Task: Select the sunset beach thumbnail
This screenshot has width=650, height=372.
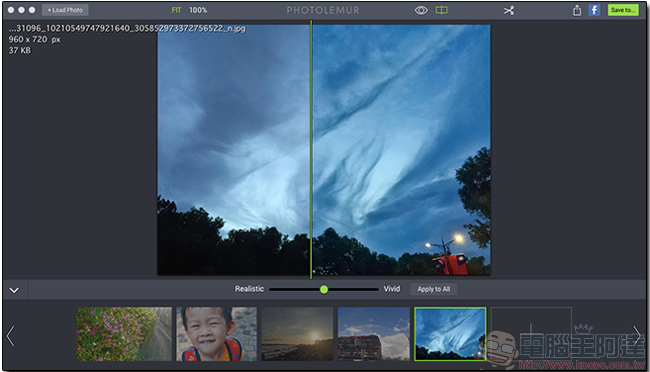Action: coord(297,334)
